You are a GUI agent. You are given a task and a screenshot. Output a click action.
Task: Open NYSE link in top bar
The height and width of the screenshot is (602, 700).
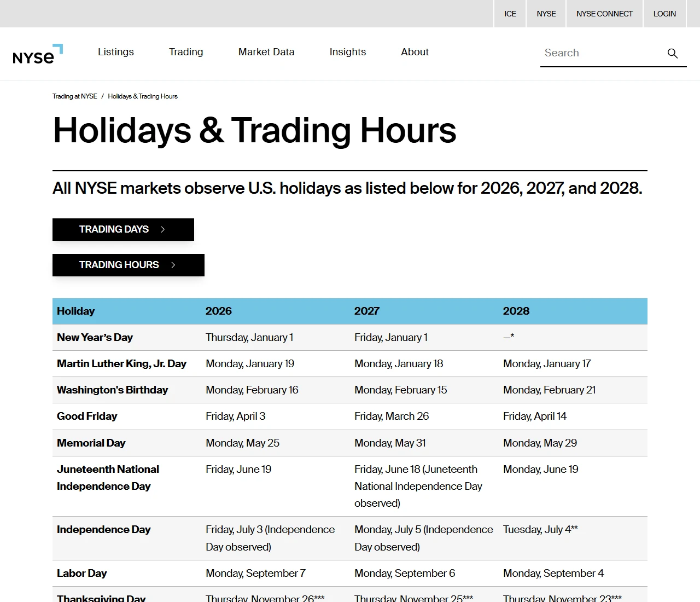(x=546, y=14)
